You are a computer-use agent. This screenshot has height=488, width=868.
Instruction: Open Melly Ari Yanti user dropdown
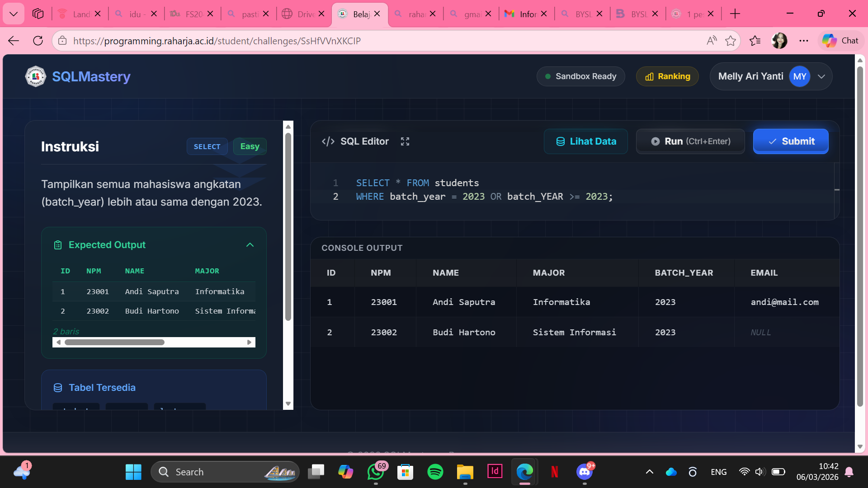pyautogui.click(x=821, y=76)
